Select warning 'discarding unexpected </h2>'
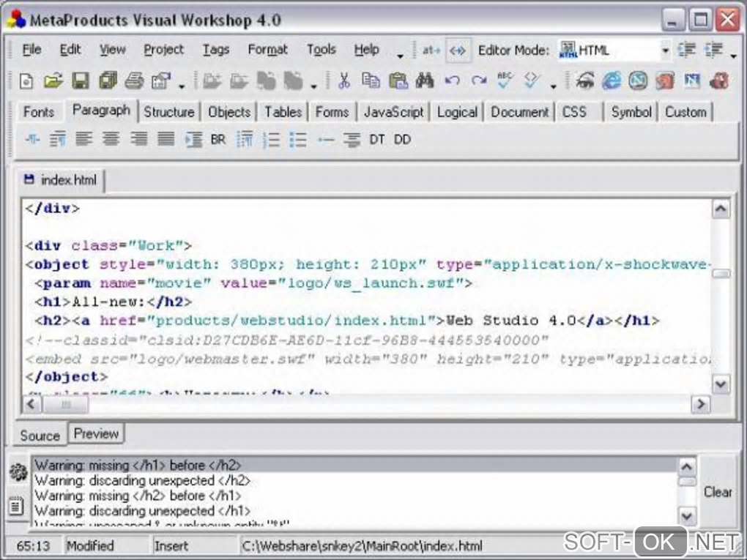747x560 pixels. [354, 480]
